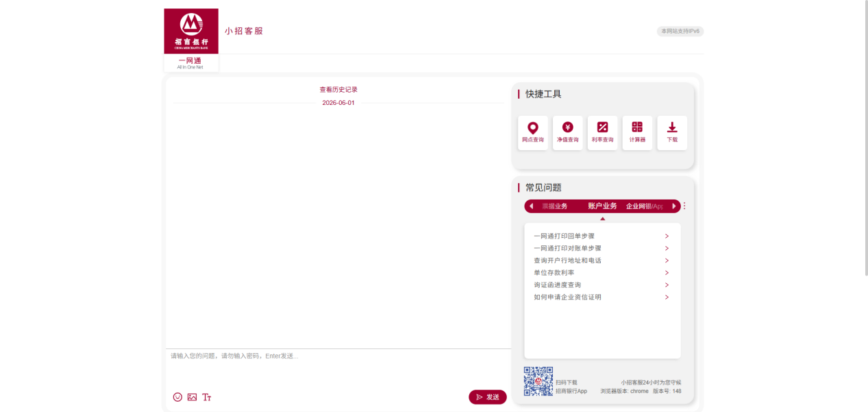
Task: Click the QR code for app download
Action: (538, 381)
